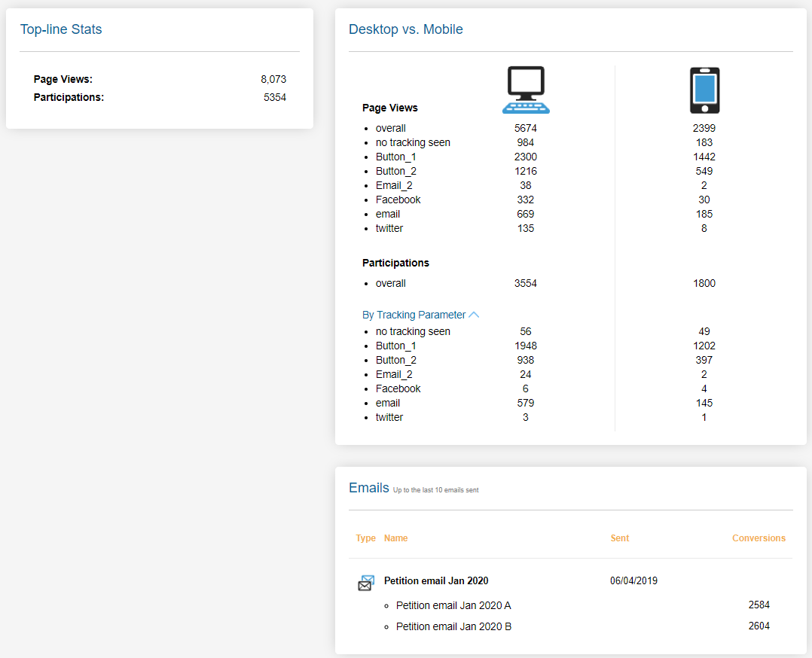Open the Top-line Stats panel heading
Image resolution: width=812 pixels, height=658 pixels.
coord(61,29)
